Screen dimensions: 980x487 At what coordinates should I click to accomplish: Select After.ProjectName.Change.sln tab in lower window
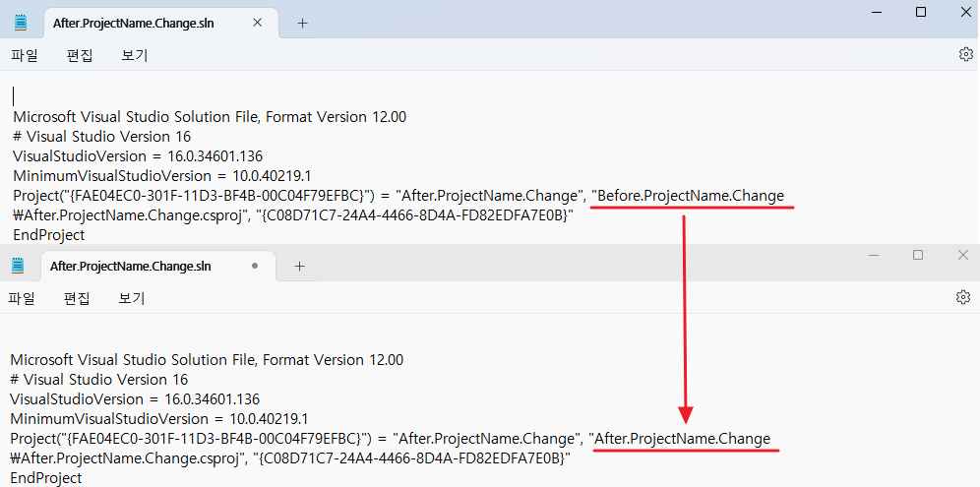click(157, 266)
